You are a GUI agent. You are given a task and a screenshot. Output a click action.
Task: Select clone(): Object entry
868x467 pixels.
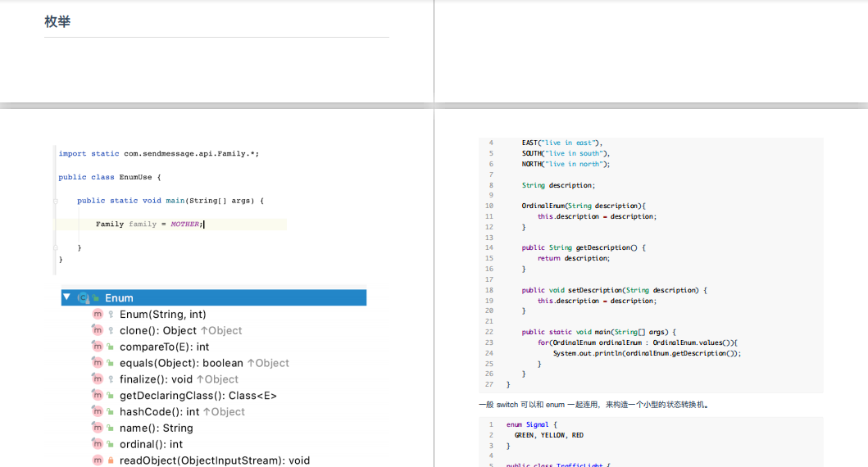[x=180, y=330]
